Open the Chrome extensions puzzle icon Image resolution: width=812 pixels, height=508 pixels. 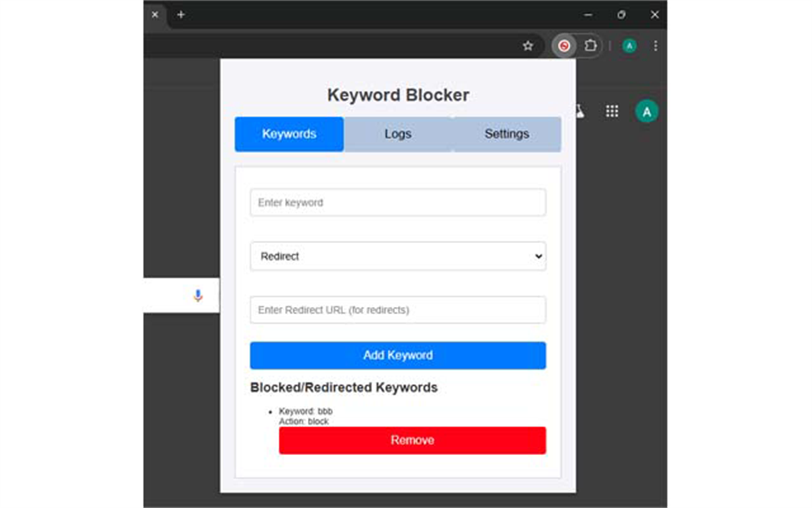click(590, 46)
